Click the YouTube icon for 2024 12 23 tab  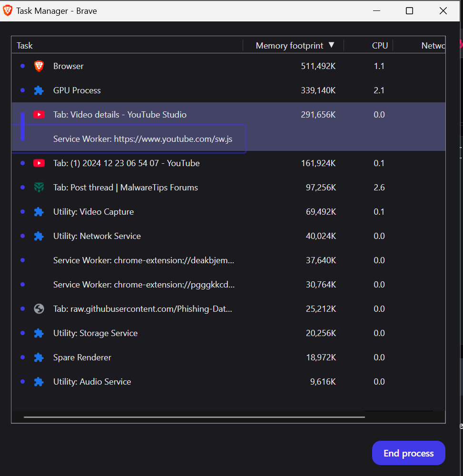point(39,163)
